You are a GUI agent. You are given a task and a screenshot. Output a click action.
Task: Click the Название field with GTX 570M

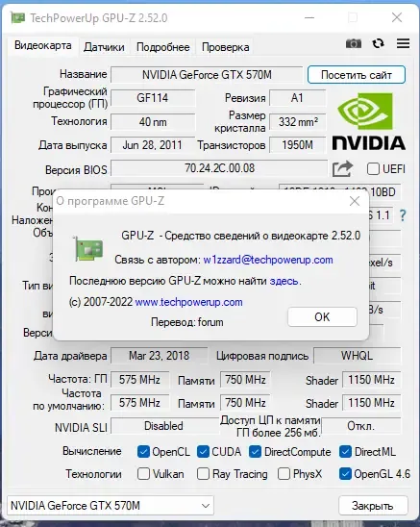[x=207, y=75]
